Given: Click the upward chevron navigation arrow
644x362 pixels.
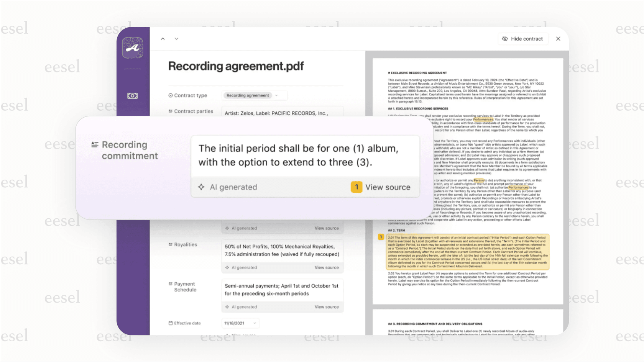Looking at the screenshot, I should [163, 38].
